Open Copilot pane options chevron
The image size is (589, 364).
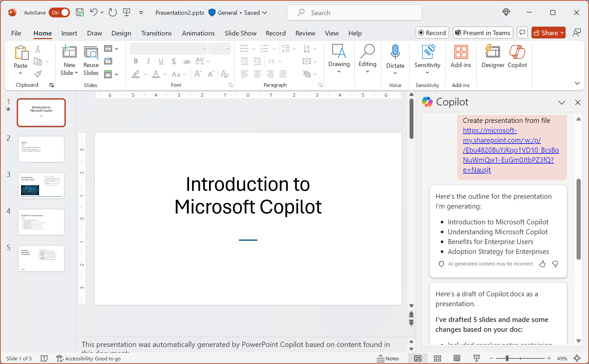click(x=562, y=102)
